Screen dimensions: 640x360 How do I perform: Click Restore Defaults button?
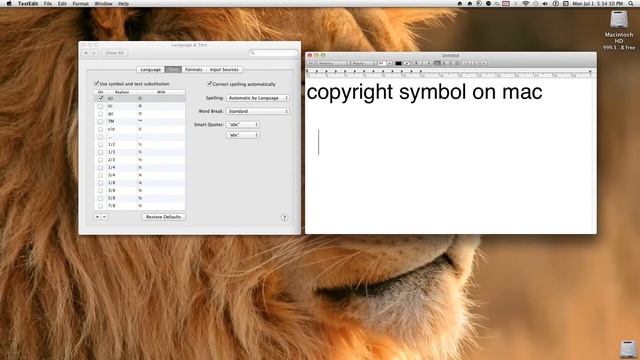pos(163,217)
